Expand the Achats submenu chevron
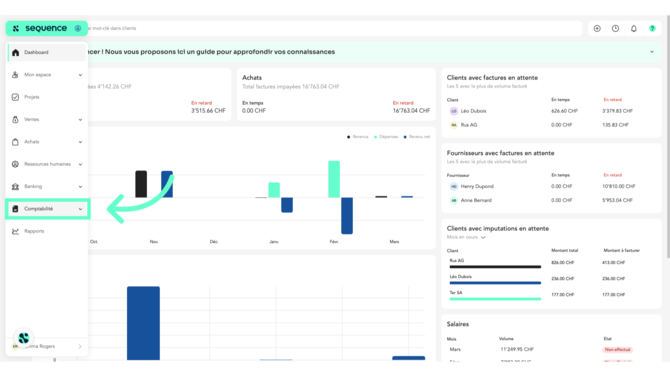 tap(80, 142)
